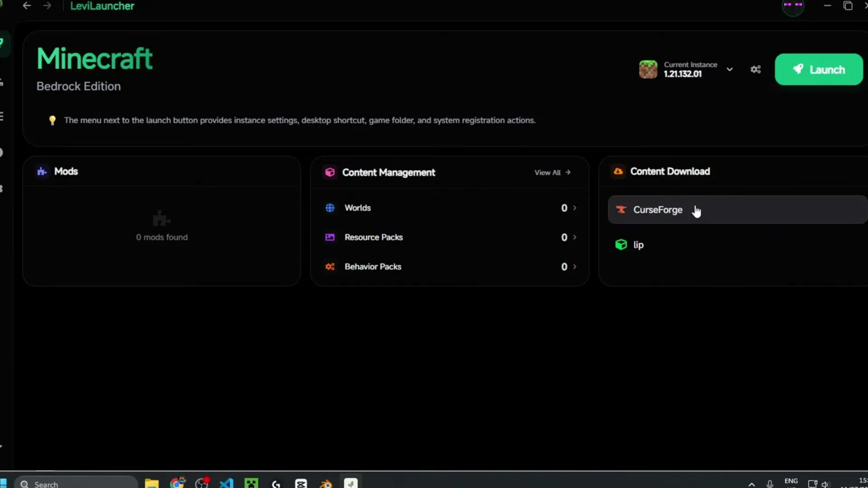Expand the Resource Packs row chevron
This screenshot has width=868, height=488.
point(575,237)
